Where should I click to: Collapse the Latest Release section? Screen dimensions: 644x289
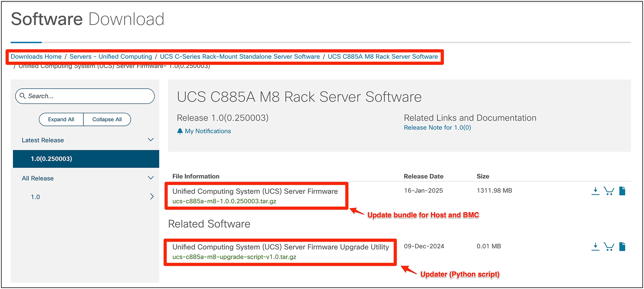pyautogui.click(x=151, y=140)
